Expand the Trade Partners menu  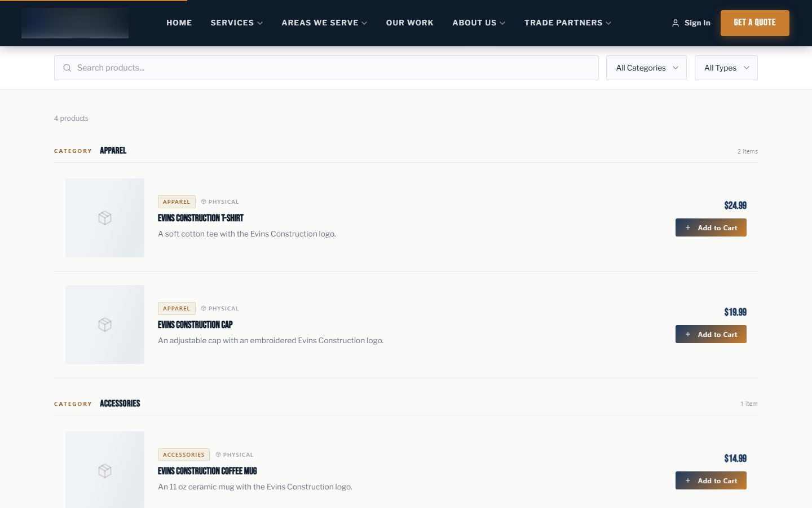[568, 23]
